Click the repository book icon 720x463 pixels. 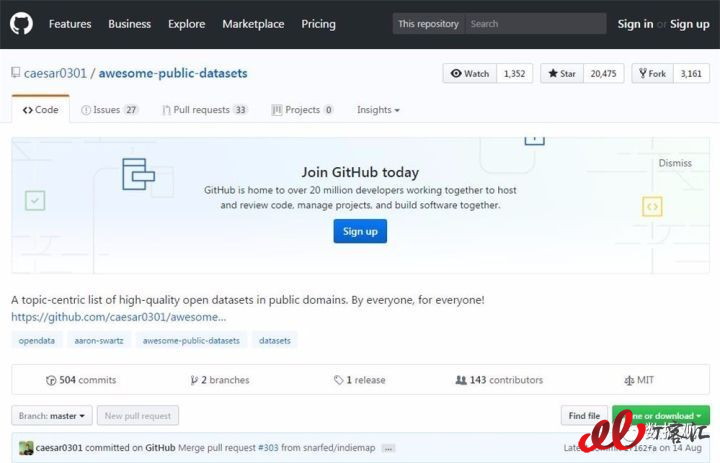[x=16, y=73]
